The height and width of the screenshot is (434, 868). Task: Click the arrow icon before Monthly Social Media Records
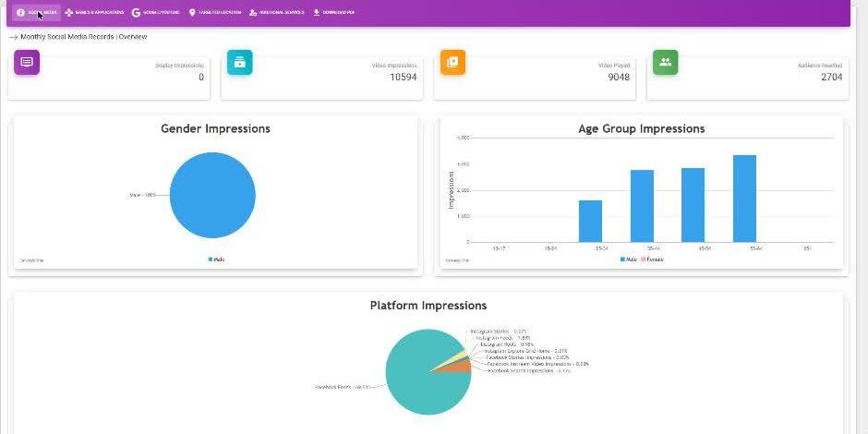(x=14, y=37)
